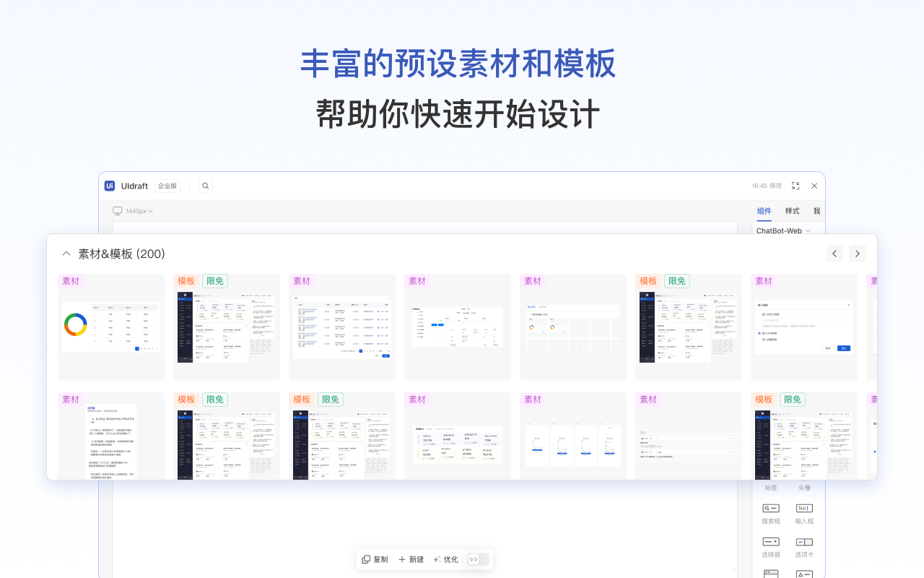
Task: Add the 选项卡 tab component
Action: pos(804,547)
